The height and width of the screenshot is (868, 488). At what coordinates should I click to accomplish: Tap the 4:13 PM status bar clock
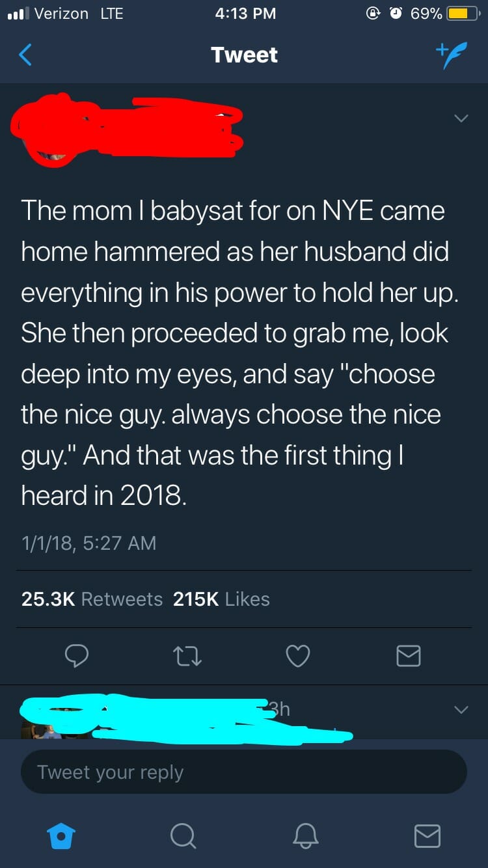pos(245,14)
